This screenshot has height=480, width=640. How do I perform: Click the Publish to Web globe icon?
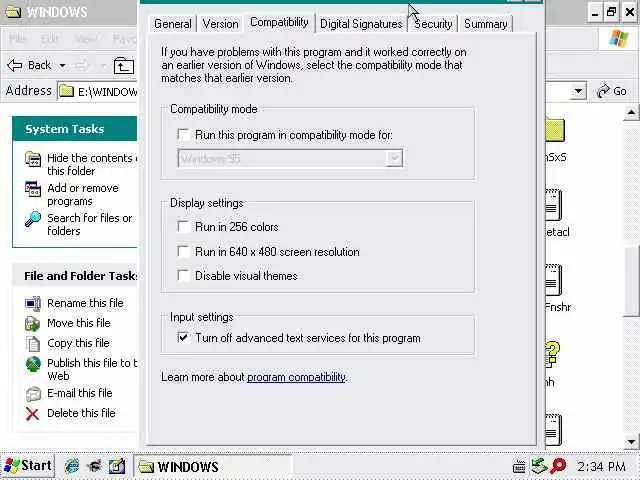coord(33,364)
